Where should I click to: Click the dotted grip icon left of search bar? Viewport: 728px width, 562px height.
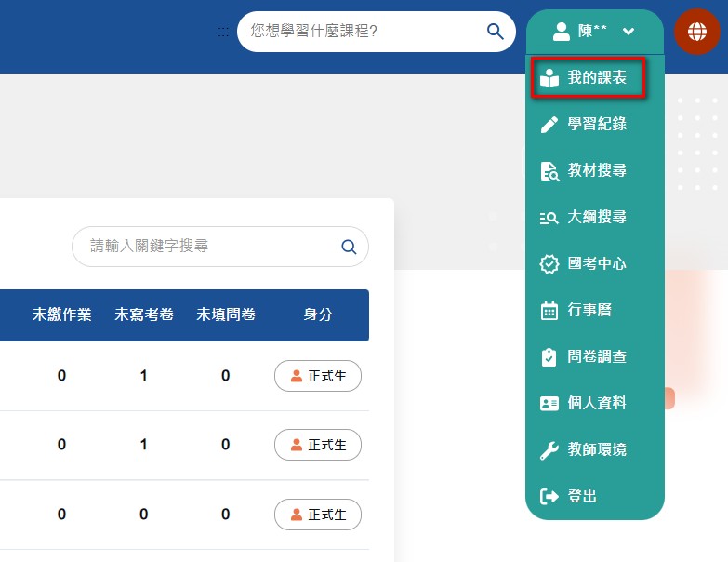tap(223, 32)
